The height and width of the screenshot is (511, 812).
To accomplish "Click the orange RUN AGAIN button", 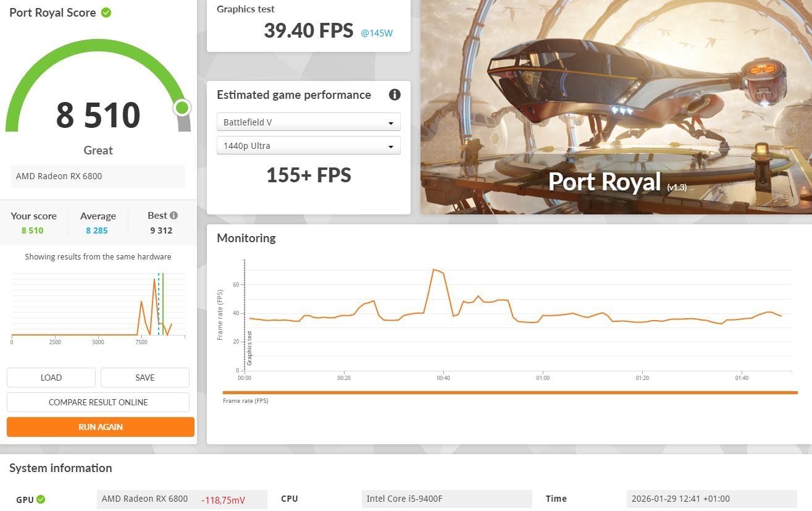I will (x=101, y=427).
